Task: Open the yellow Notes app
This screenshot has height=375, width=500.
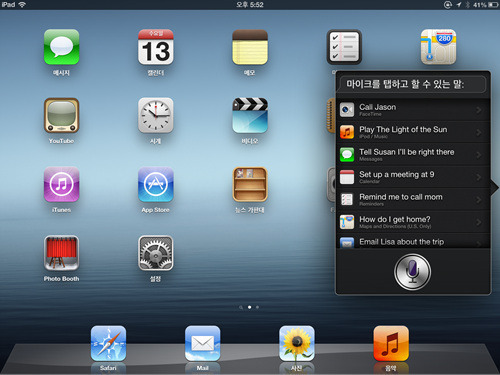Action: click(250, 47)
